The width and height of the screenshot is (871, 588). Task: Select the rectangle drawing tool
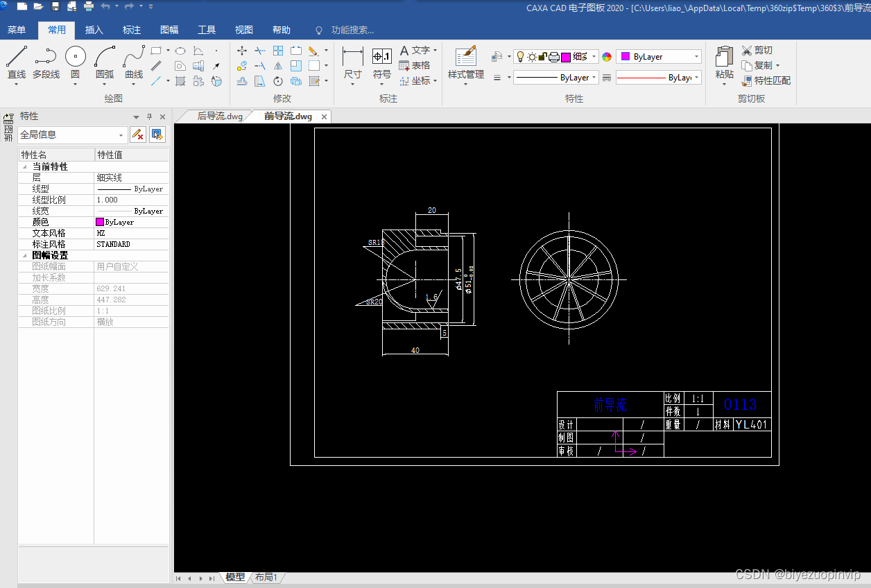pyautogui.click(x=157, y=51)
